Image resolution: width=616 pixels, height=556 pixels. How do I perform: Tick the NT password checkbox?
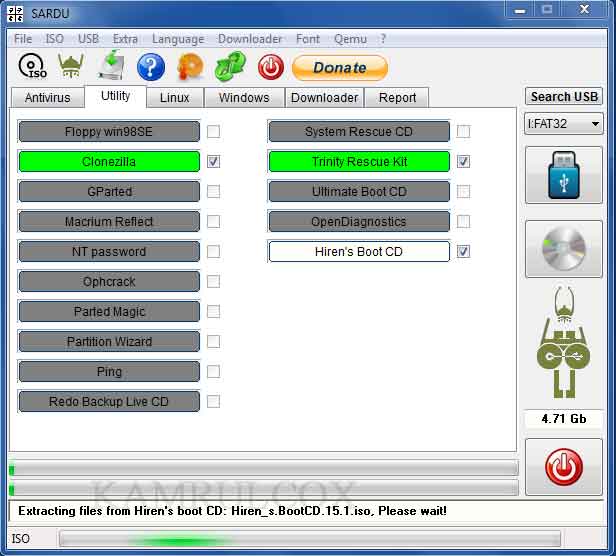[x=213, y=251]
